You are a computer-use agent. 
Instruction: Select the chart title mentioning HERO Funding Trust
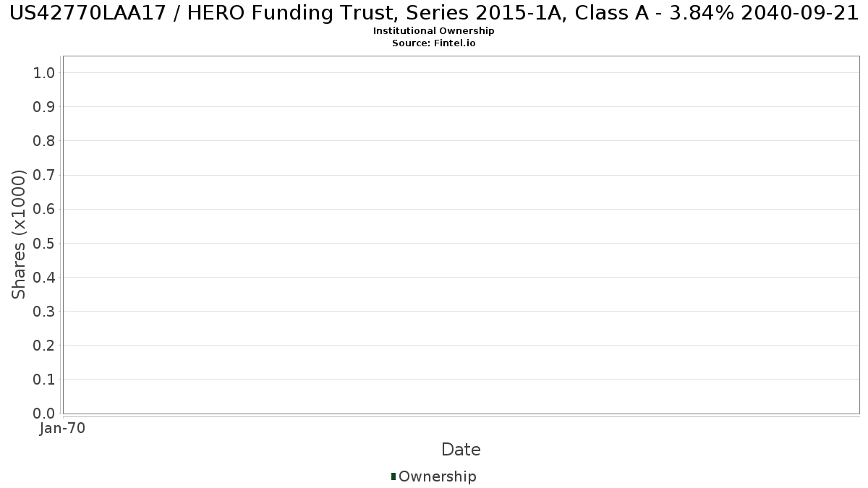click(434, 13)
